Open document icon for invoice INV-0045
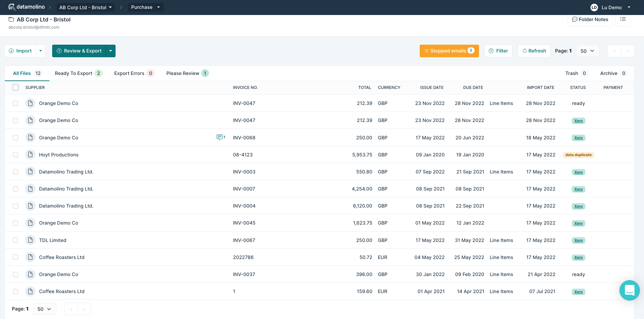 30,223
